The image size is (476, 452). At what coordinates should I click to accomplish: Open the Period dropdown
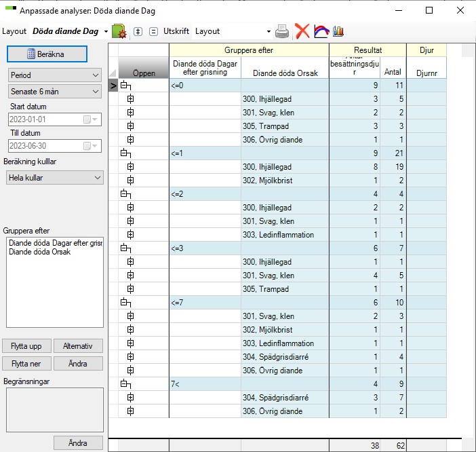pyautogui.click(x=55, y=75)
